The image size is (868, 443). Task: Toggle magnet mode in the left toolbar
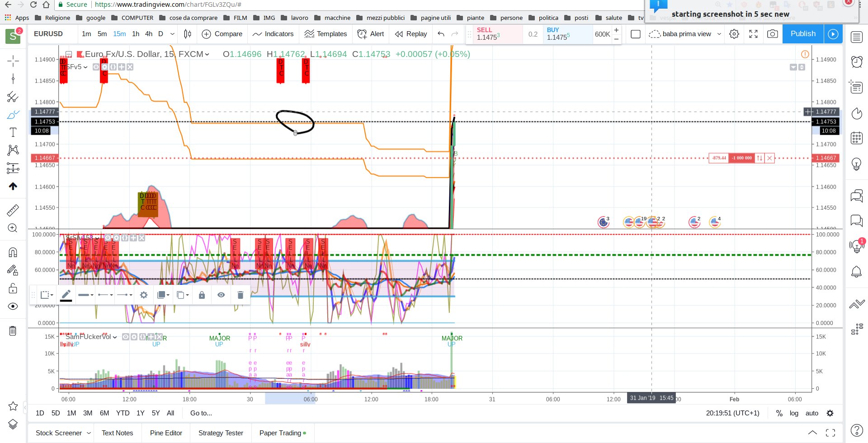click(x=13, y=252)
